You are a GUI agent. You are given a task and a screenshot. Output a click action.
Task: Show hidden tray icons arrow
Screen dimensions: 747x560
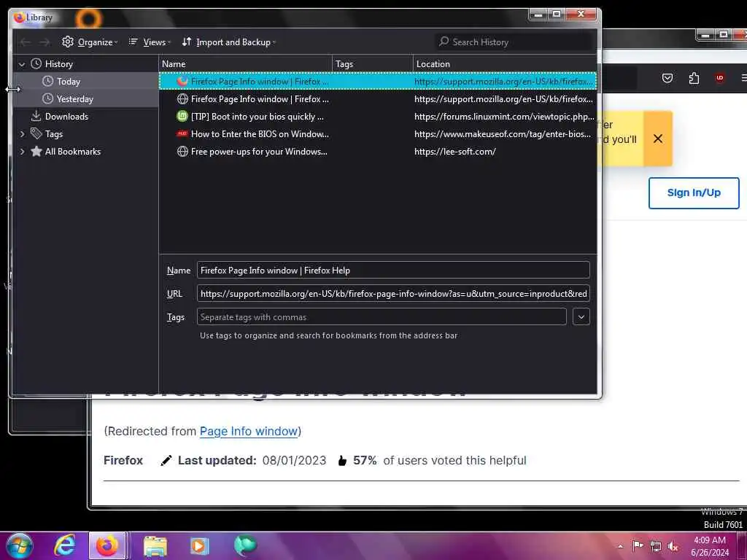coord(620,546)
